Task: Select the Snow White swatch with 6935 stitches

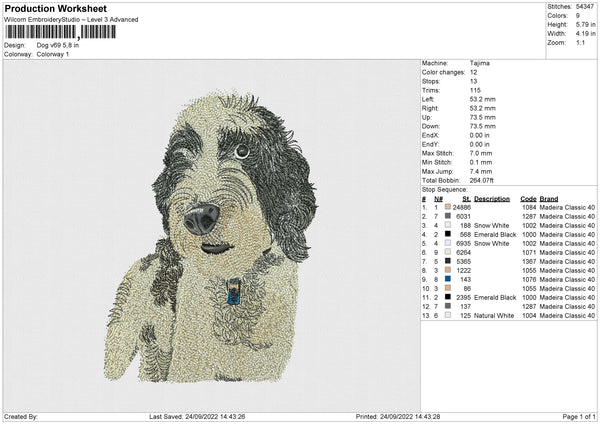Action: [447, 243]
